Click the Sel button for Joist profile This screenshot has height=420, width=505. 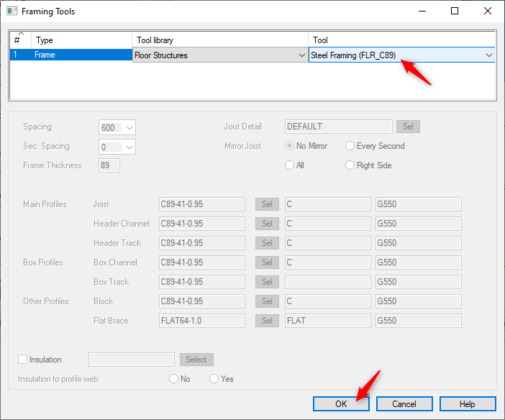[267, 204]
